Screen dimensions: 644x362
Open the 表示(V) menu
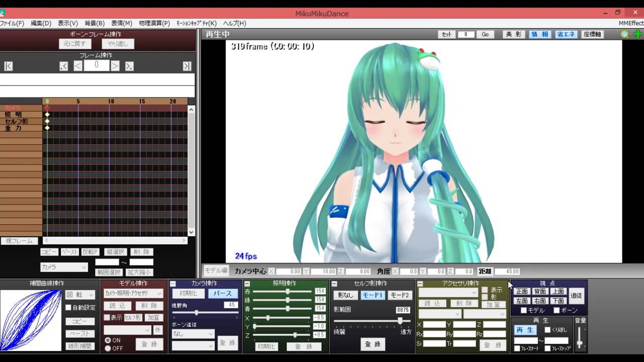[68, 23]
